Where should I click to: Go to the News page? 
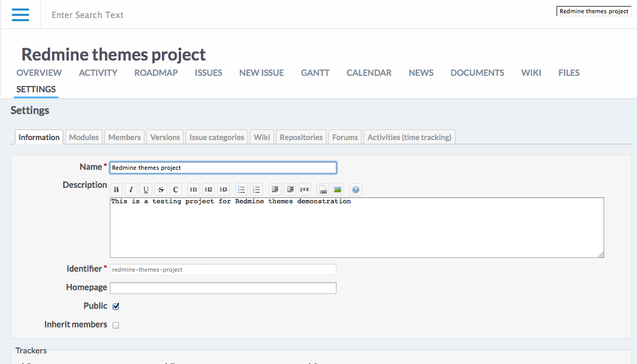tap(421, 73)
